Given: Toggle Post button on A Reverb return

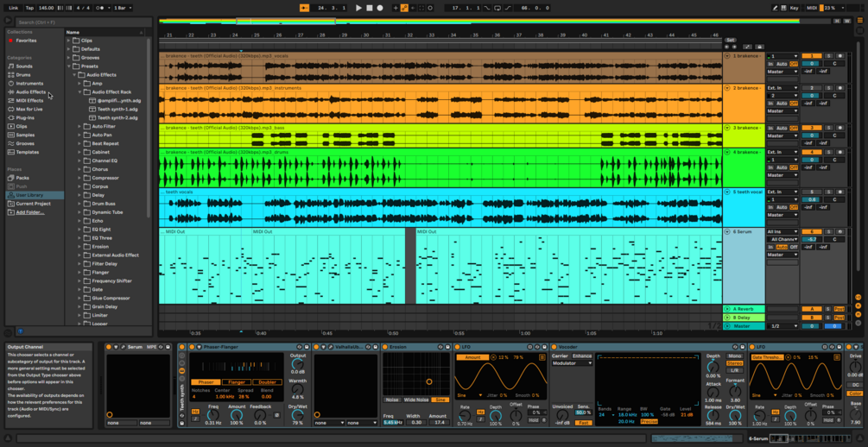Looking at the screenshot, I should pos(839,309).
